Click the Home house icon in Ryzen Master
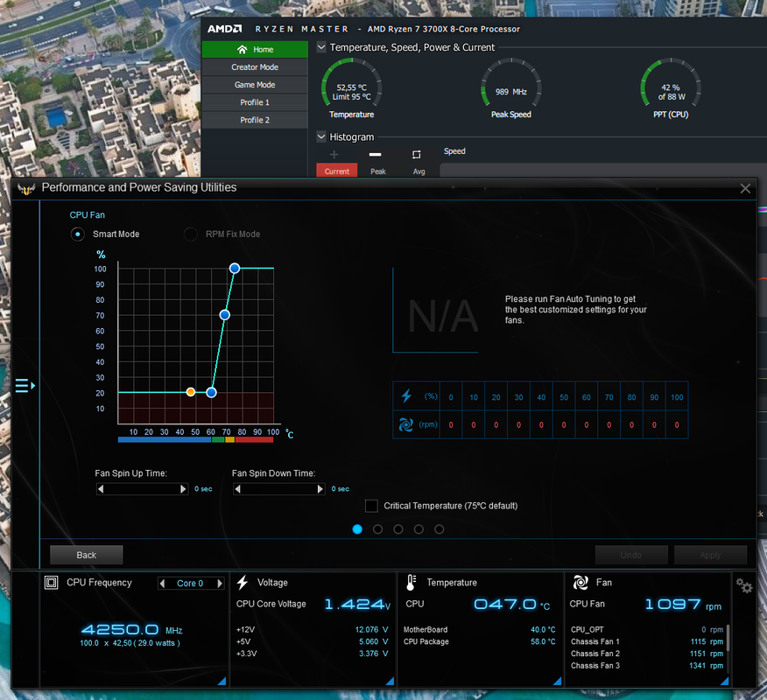 243,49
